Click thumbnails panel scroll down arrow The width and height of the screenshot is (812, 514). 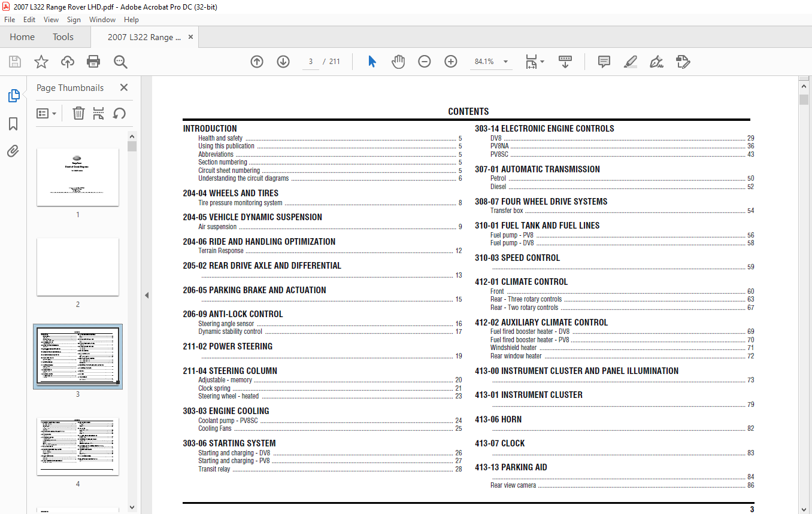(132, 508)
